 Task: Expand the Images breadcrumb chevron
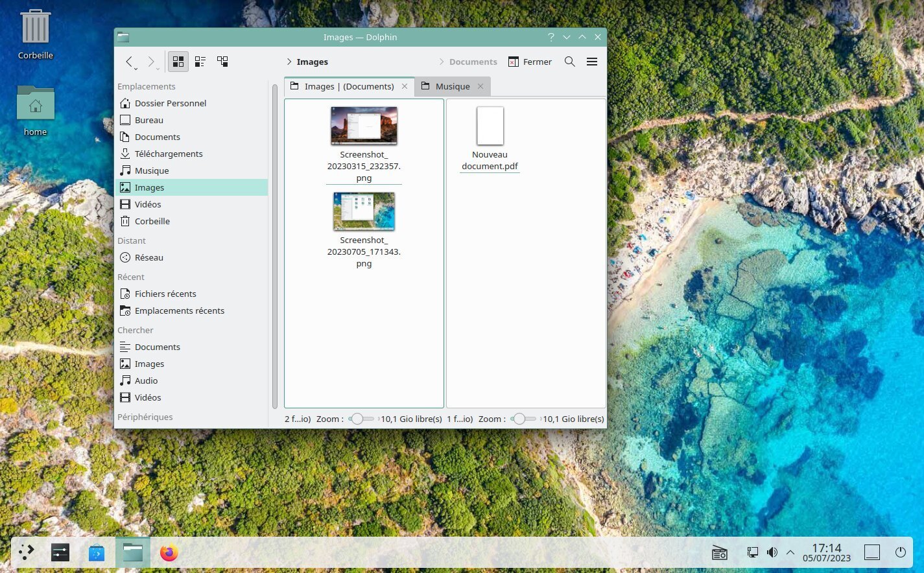pyautogui.click(x=289, y=62)
